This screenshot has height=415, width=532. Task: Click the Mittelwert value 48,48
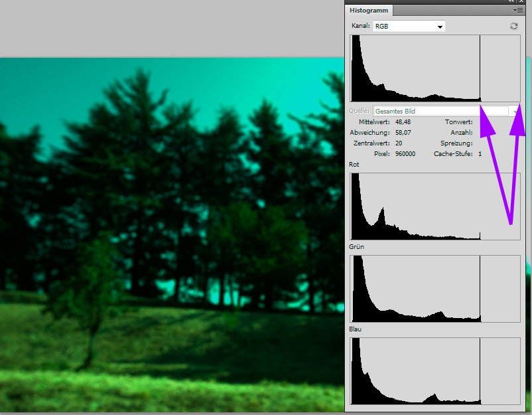click(403, 122)
